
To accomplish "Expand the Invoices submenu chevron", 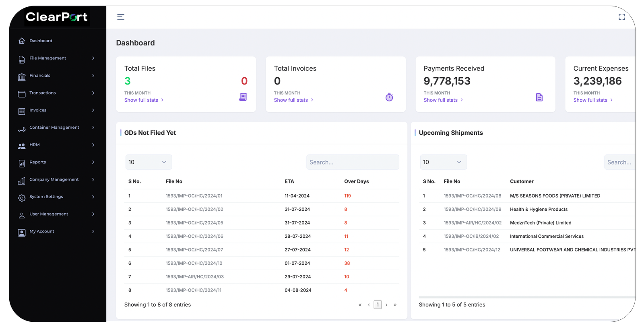I will (93, 110).
